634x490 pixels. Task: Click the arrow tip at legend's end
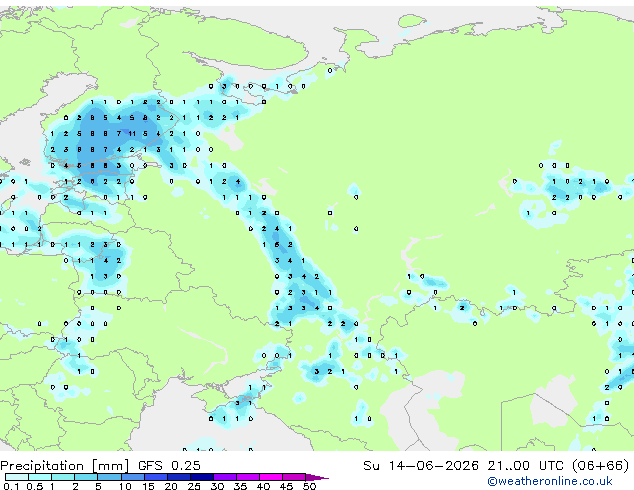pyautogui.click(x=317, y=477)
